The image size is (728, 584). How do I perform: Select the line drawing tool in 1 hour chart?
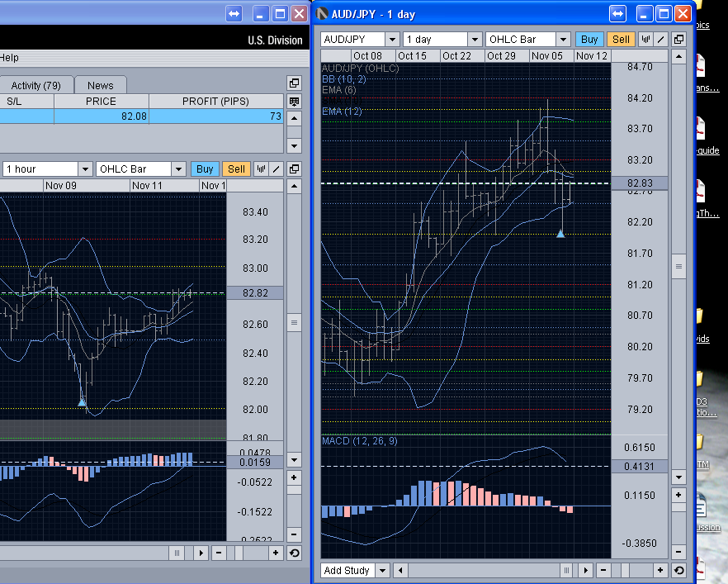click(x=276, y=169)
